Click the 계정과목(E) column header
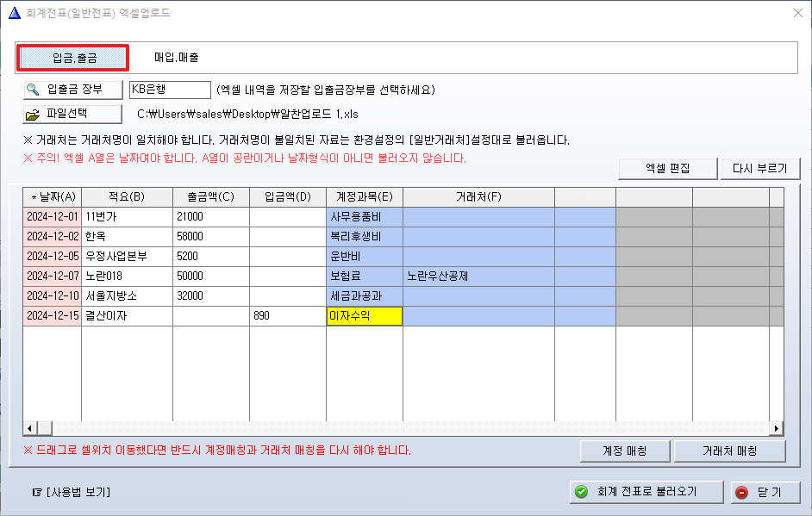Image resolution: width=812 pixels, height=516 pixels. click(x=365, y=197)
